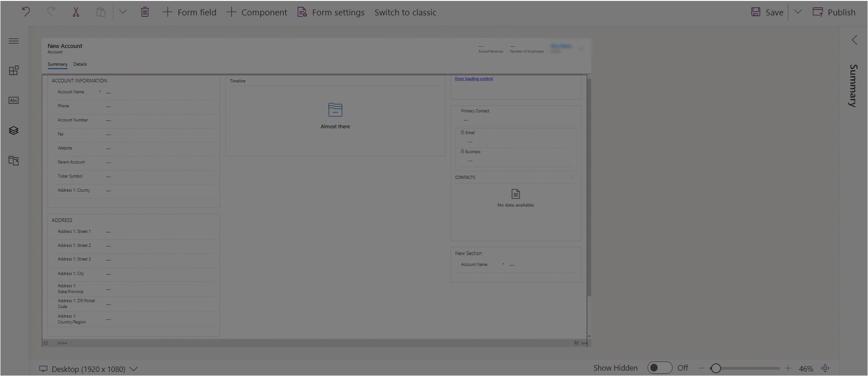
Task: Select the New Section title
Action: point(468,253)
